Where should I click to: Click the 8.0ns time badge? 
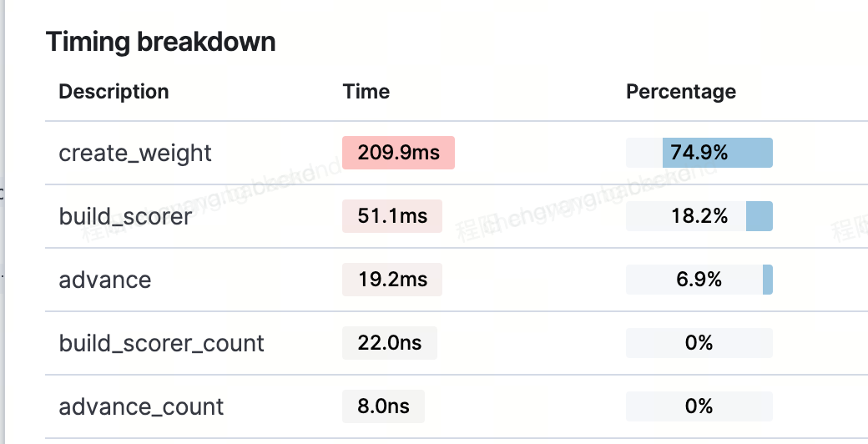(x=383, y=406)
